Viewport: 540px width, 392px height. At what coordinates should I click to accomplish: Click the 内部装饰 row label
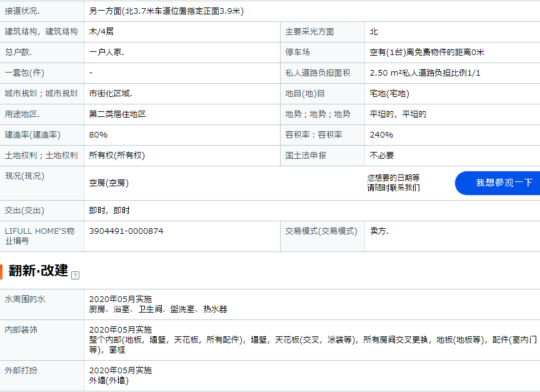[x=21, y=329]
